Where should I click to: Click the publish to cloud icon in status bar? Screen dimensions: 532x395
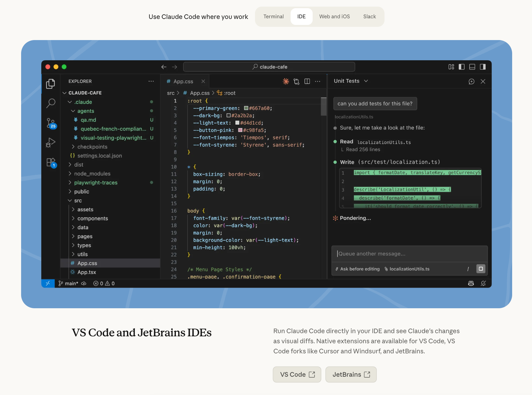84,283
